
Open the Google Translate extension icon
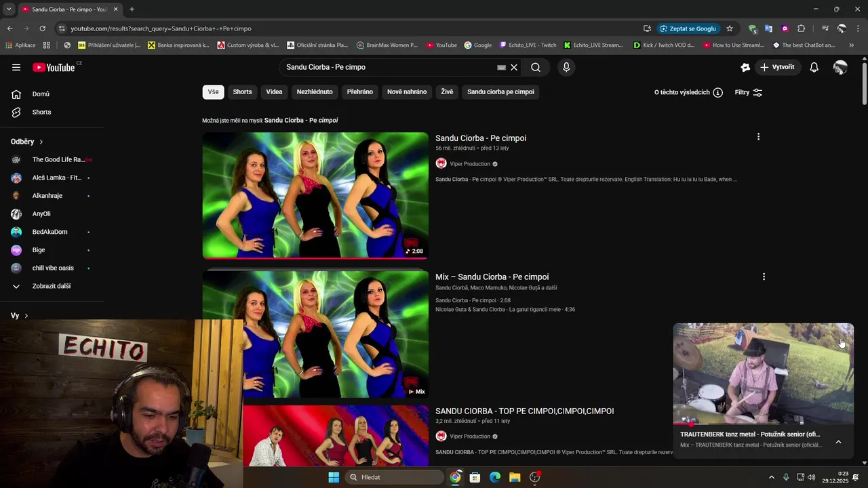pos(768,28)
